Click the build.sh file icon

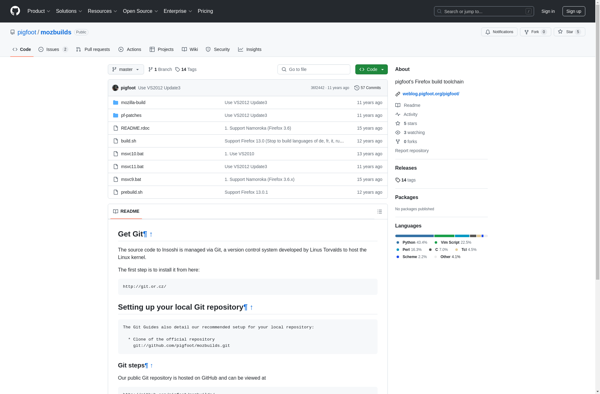pos(116,141)
